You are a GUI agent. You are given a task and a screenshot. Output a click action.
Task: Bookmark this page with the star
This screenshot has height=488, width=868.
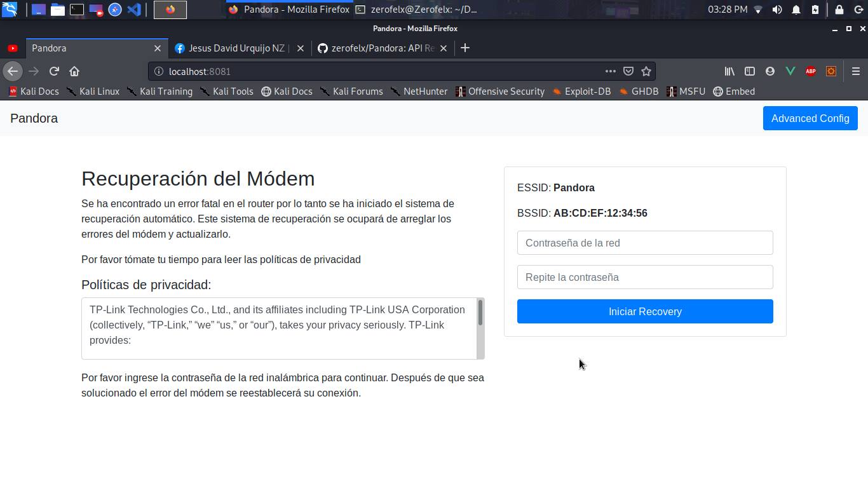coord(646,71)
